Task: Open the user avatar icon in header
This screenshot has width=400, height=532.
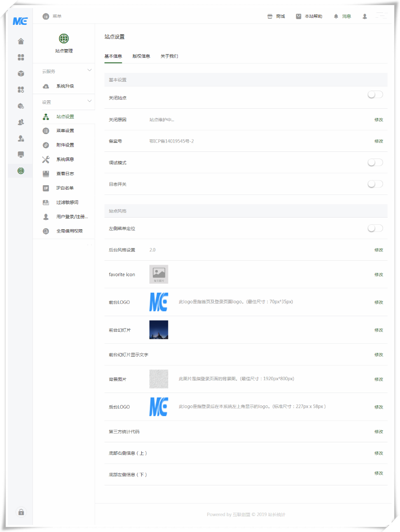Action: pyautogui.click(x=365, y=16)
